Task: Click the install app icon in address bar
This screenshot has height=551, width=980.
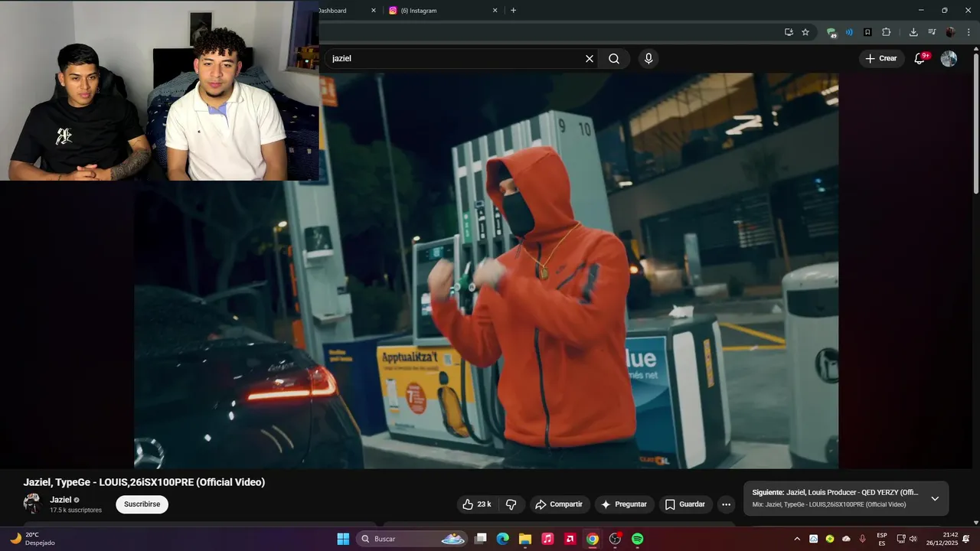Action: coord(789,32)
